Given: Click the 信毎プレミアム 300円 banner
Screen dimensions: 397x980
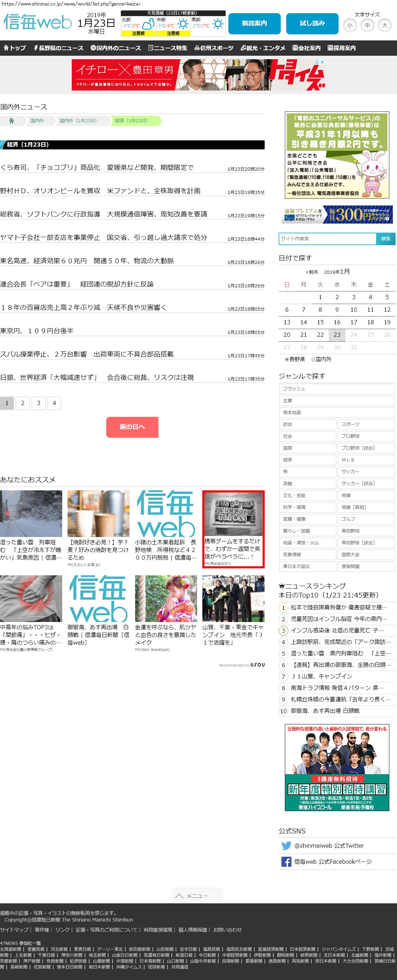Looking at the screenshot, I should tap(337, 215).
